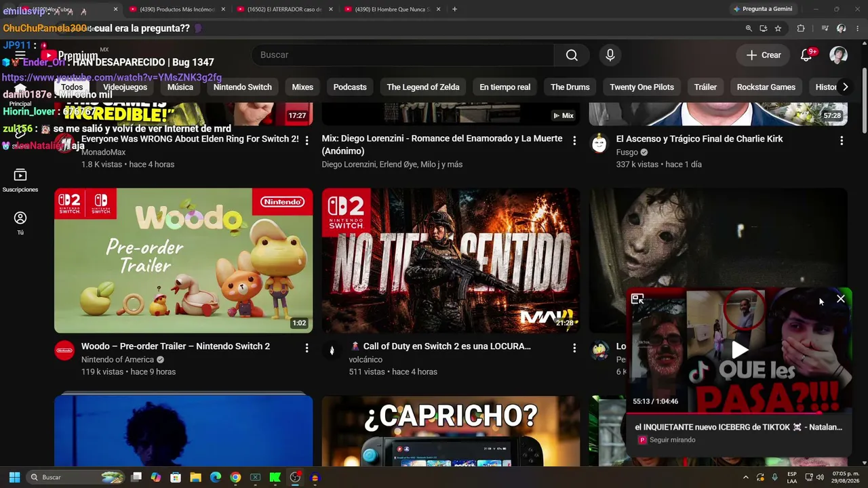Open Chrome media controls icon
This screenshot has height=488, width=868.
click(x=825, y=28)
